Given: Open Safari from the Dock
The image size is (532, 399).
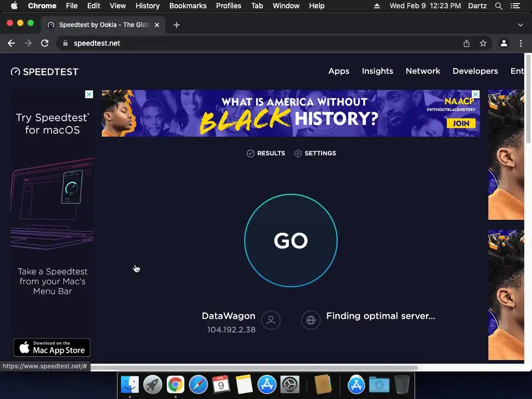Looking at the screenshot, I should (198, 385).
